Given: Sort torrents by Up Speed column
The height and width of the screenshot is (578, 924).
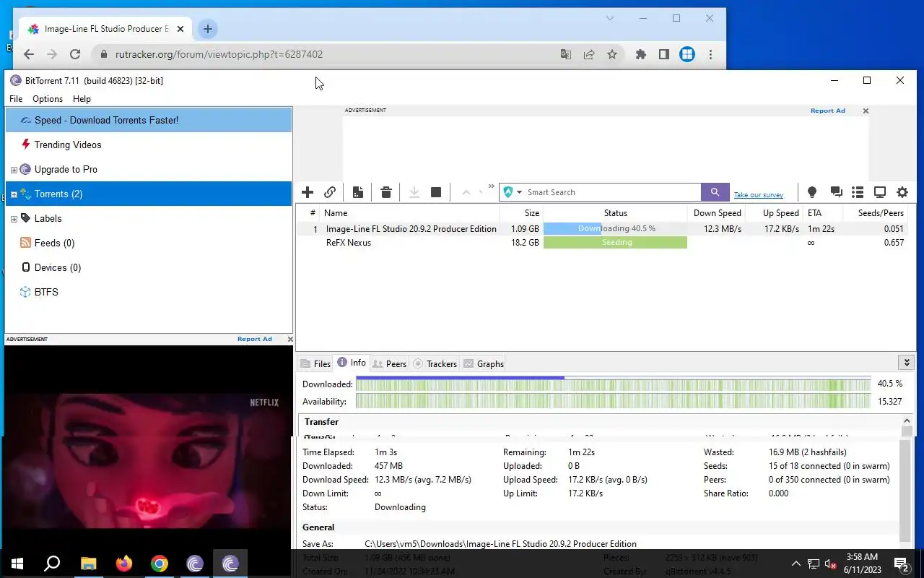Looking at the screenshot, I should (x=775, y=213).
